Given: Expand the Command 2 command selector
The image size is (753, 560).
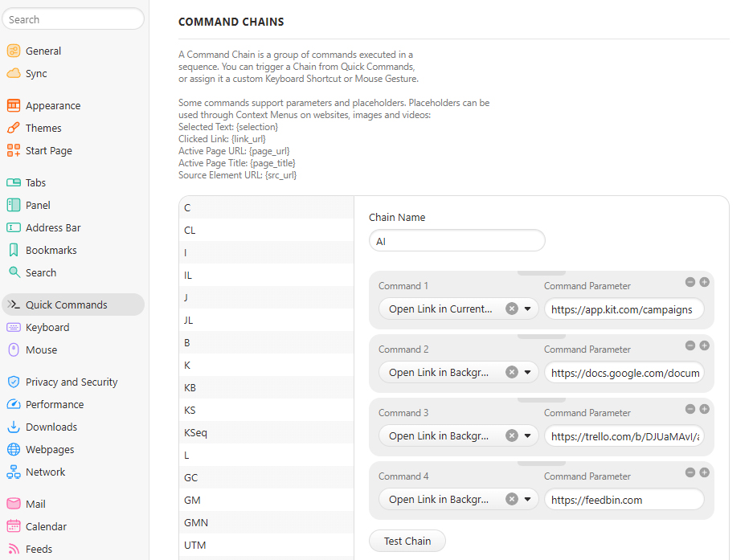Looking at the screenshot, I should tap(528, 371).
